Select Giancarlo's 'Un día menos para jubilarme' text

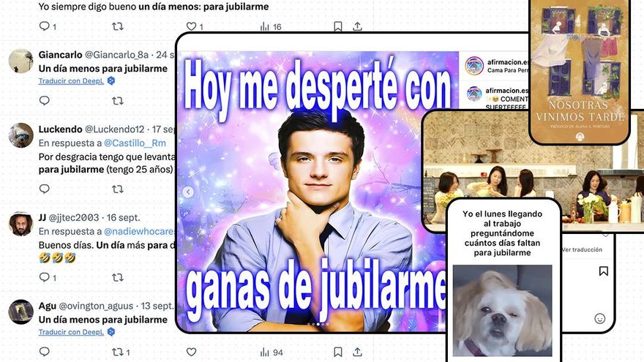[x=103, y=69]
